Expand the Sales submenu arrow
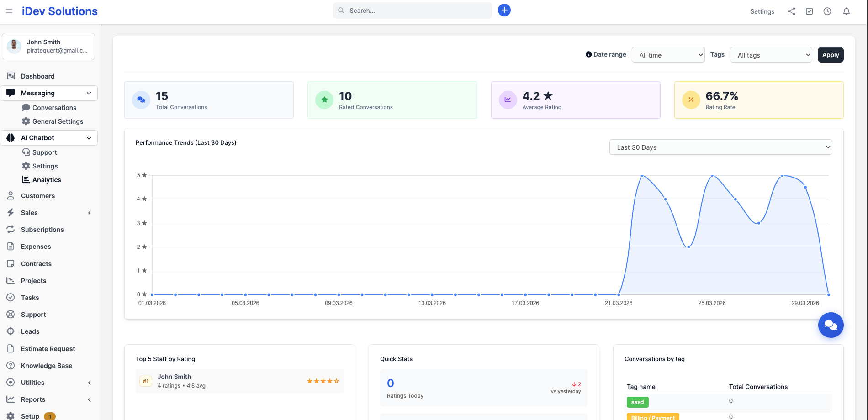Viewport: 868px width, 420px height. pyautogui.click(x=90, y=213)
